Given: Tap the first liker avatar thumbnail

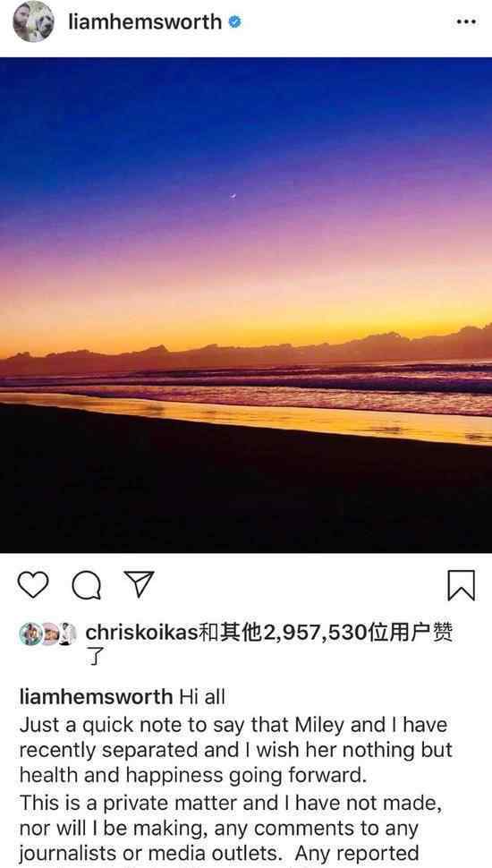Looking at the screenshot, I should (30, 634).
